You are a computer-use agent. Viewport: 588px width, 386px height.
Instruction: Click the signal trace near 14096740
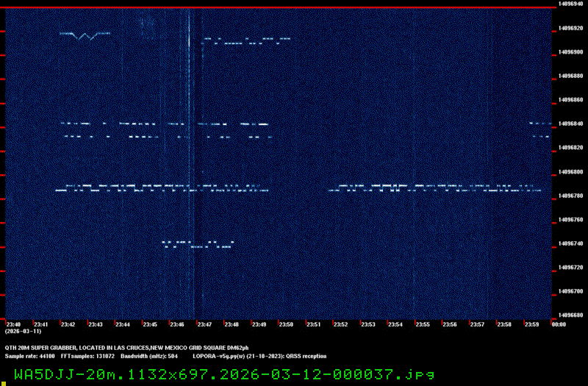tap(198, 245)
